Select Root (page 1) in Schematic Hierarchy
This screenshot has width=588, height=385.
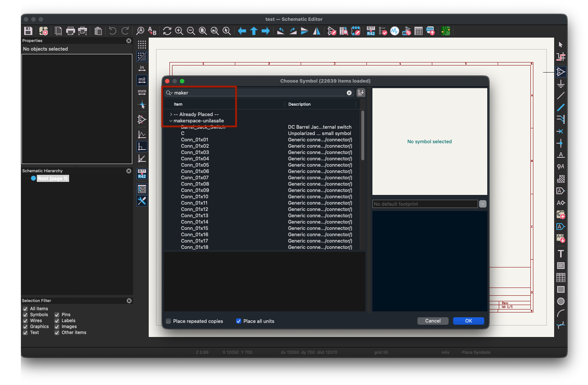pyautogui.click(x=52, y=179)
